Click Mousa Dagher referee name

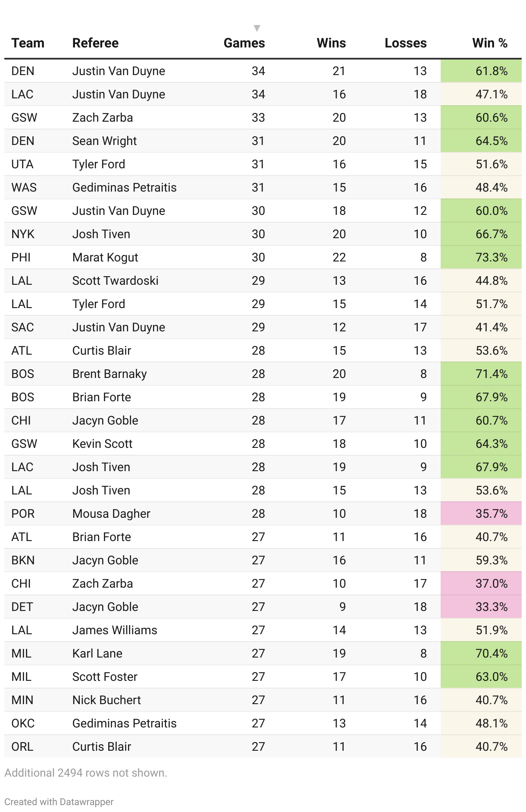point(111,514)
